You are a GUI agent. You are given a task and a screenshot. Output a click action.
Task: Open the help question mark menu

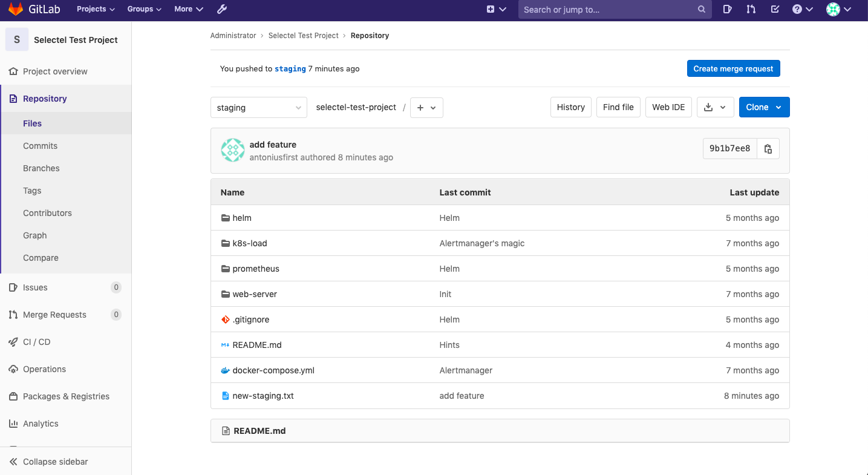[803, 9]
